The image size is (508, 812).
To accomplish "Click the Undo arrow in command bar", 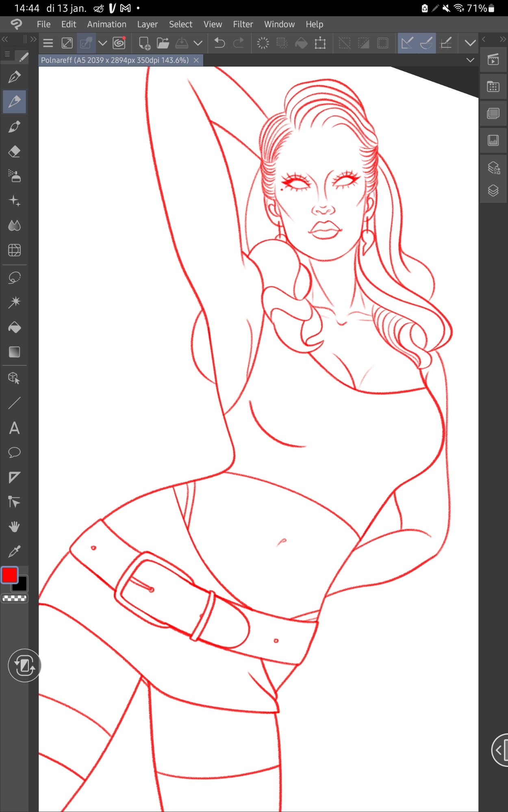I will coord(219,43).
